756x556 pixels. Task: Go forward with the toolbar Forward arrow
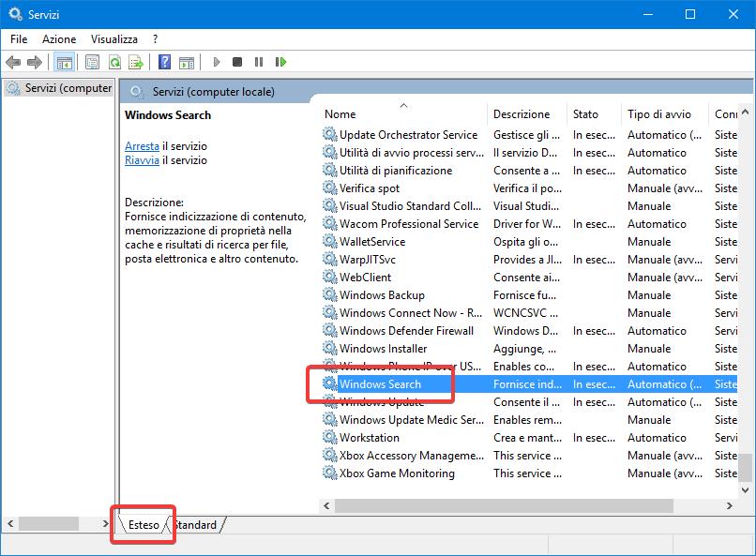[x=35, y=62]
